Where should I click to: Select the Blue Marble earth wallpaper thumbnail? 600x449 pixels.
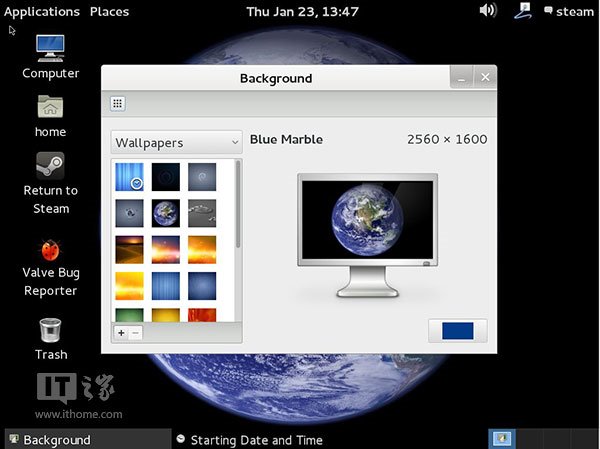(x=166, y=213)
